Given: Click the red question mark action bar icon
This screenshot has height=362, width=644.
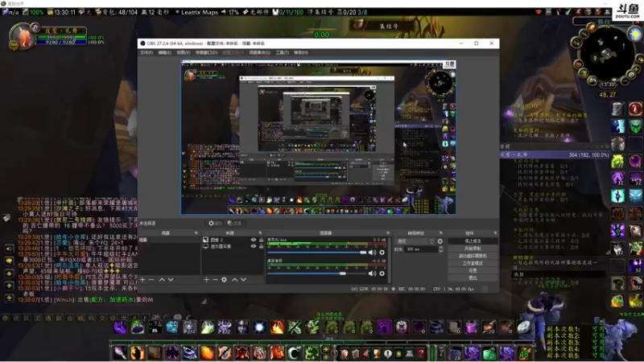Looking at the screenshot, I should [x=420, y=353].
